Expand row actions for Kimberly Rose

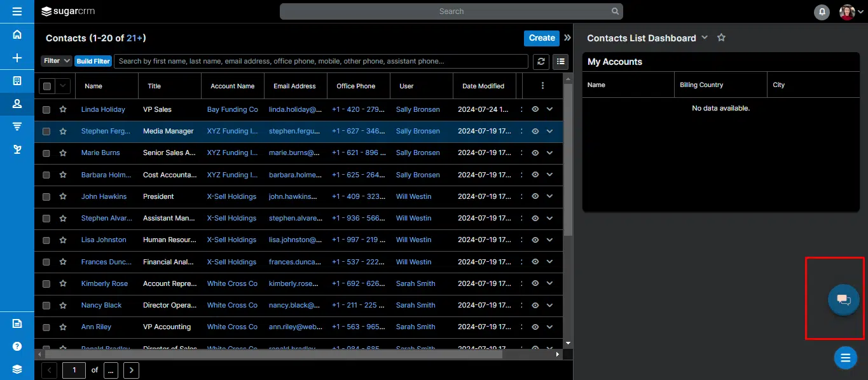coord(549,283)
